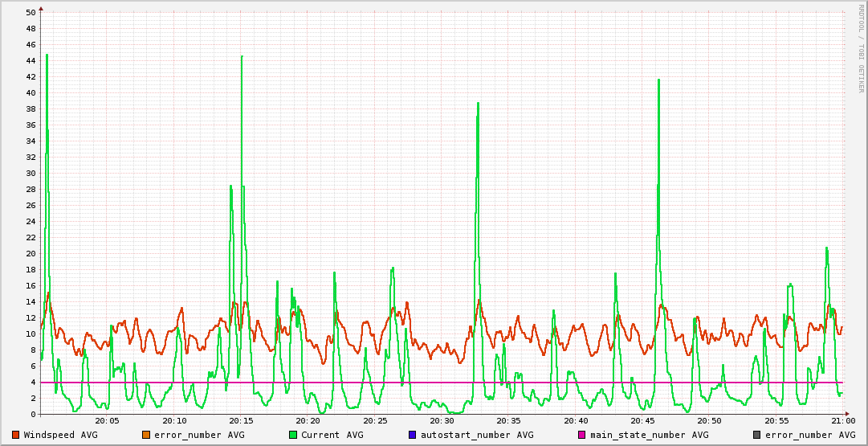Click the magenta main_state_number AVG legend swatch
The width and height of the screenshot is (868, 446).
(582, 435)
